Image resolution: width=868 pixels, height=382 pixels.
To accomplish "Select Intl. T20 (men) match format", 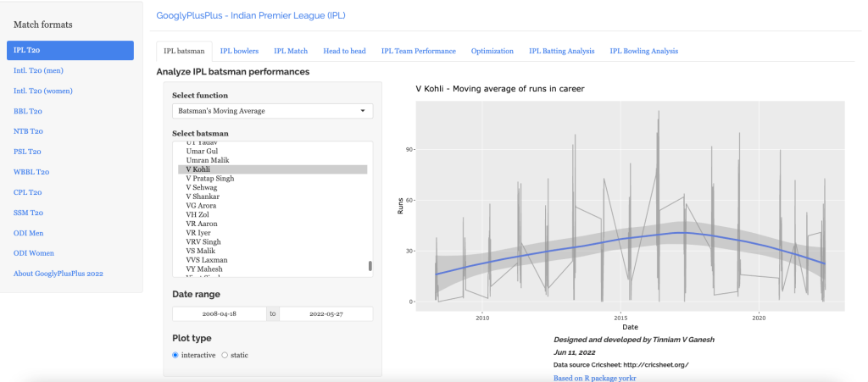I will 38,70.
